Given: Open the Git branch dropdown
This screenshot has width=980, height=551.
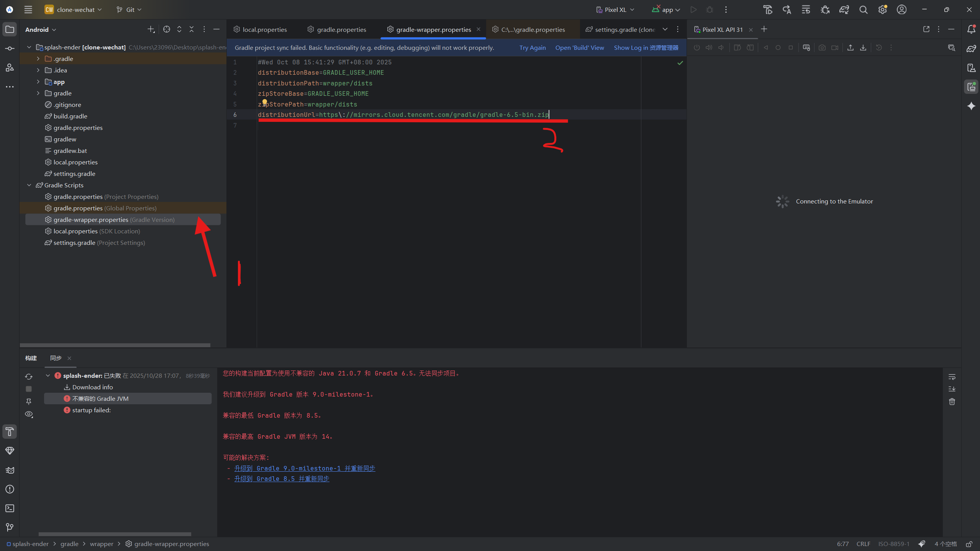Looking at the screenshot, I should [129, 10].
